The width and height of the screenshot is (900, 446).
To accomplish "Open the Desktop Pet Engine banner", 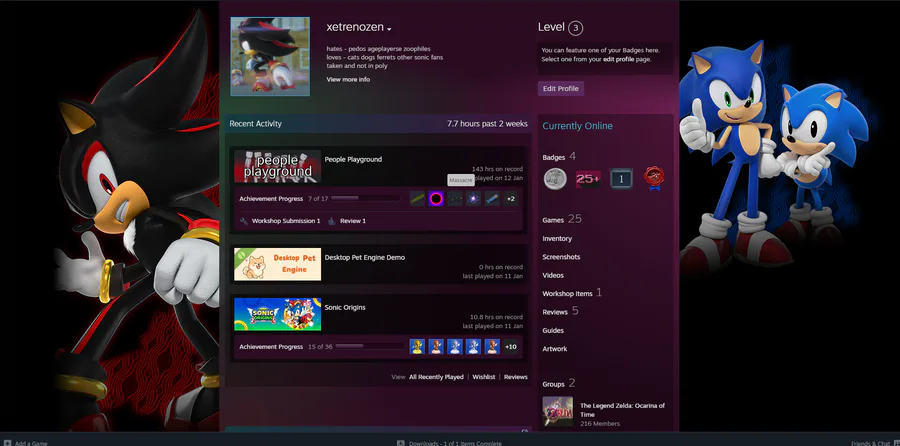I will click(277, 264).
